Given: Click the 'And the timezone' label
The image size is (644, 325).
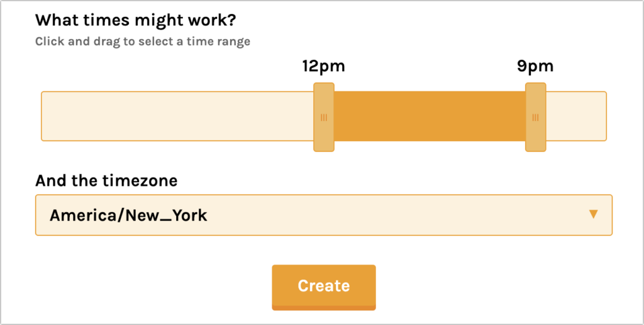Looking at the screenshot, I should point(106,180).
